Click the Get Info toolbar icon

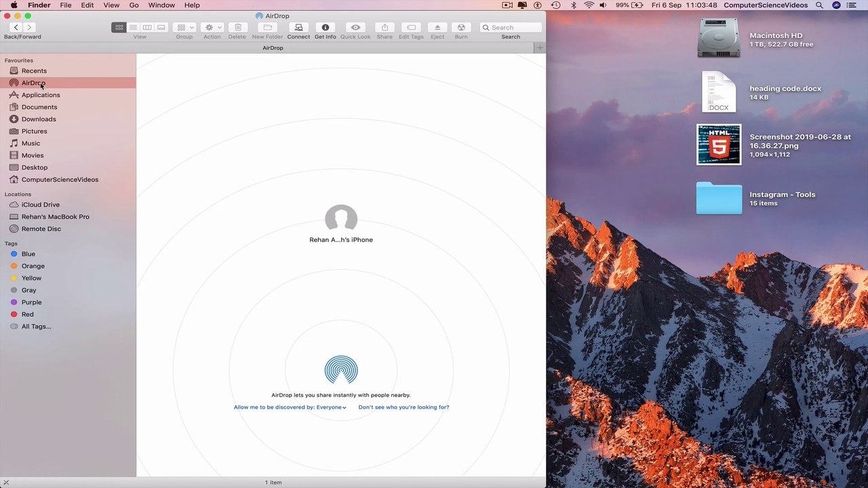point(325,27)
